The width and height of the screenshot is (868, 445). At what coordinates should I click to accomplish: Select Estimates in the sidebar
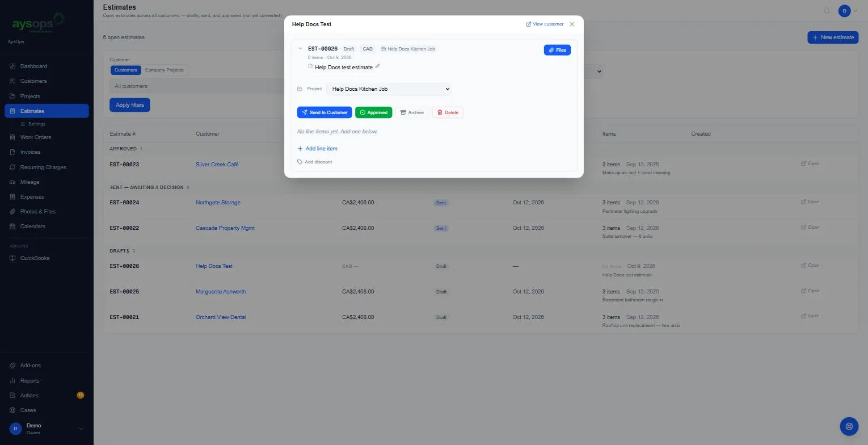(47, 111)
